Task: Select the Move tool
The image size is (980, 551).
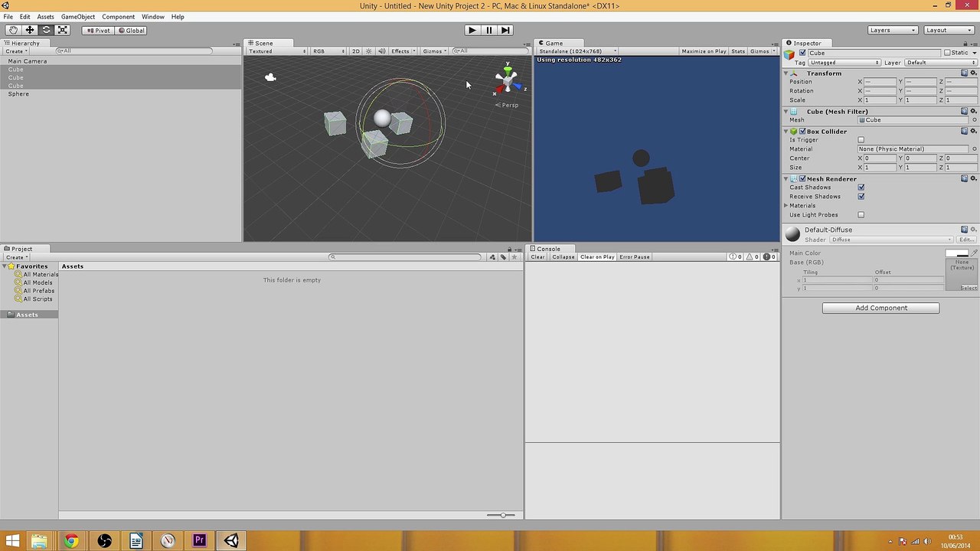Action: tap(30, 30)
